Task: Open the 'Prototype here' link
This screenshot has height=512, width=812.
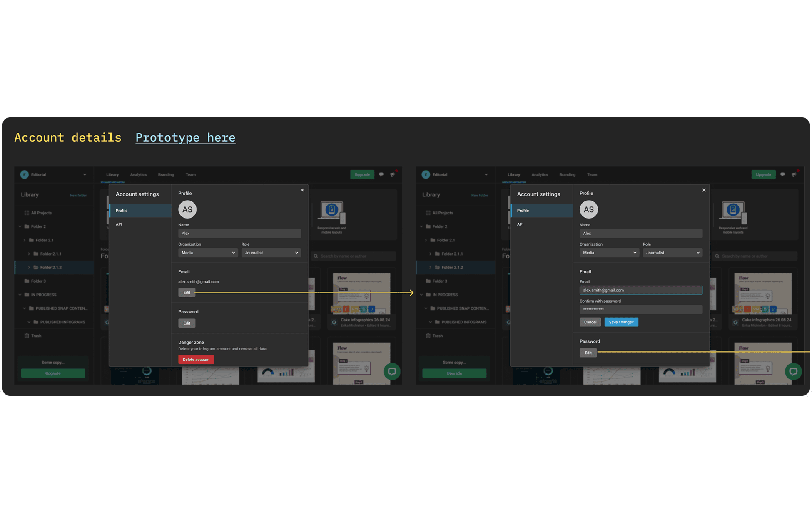Action: (x=185, y=137)
